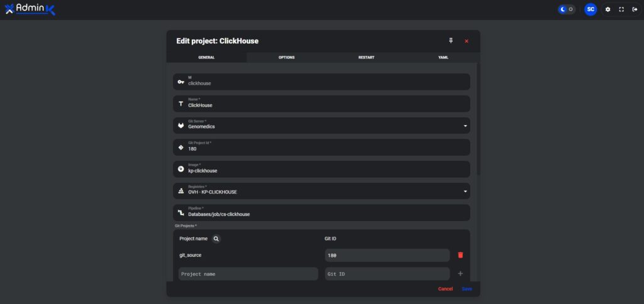Close the Edit project dialog
This screenshot has height=304, width=644.
tap(466, 41)
